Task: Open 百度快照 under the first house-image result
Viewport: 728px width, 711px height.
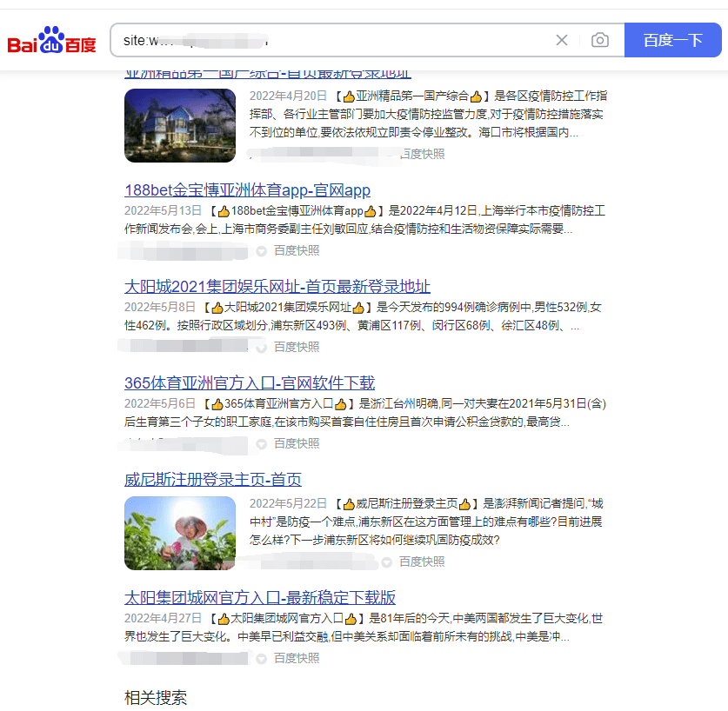Action: click(422, 154)
